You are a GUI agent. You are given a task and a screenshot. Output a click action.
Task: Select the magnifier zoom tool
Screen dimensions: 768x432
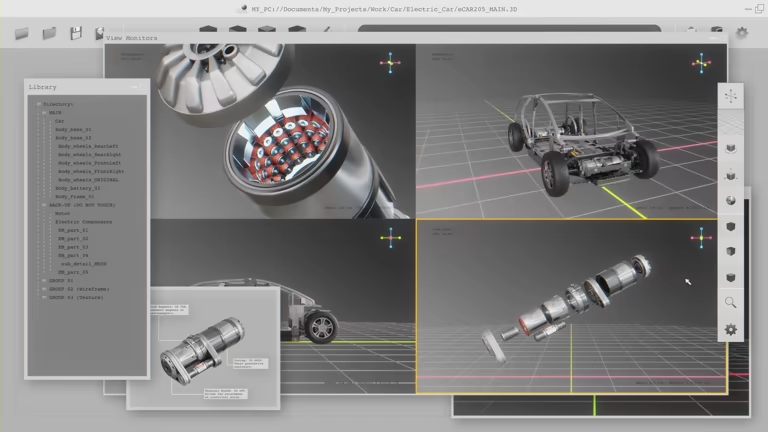[731, 302]
